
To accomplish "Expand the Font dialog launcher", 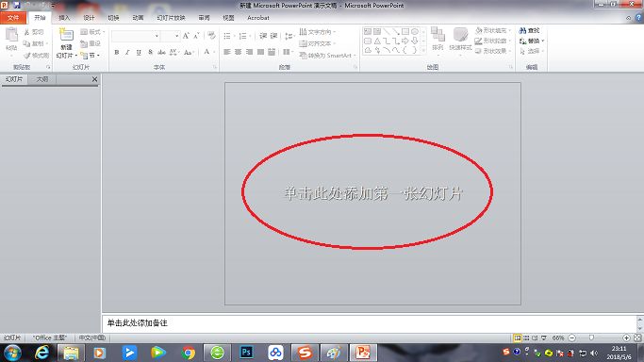I will (x=215, y=67).
